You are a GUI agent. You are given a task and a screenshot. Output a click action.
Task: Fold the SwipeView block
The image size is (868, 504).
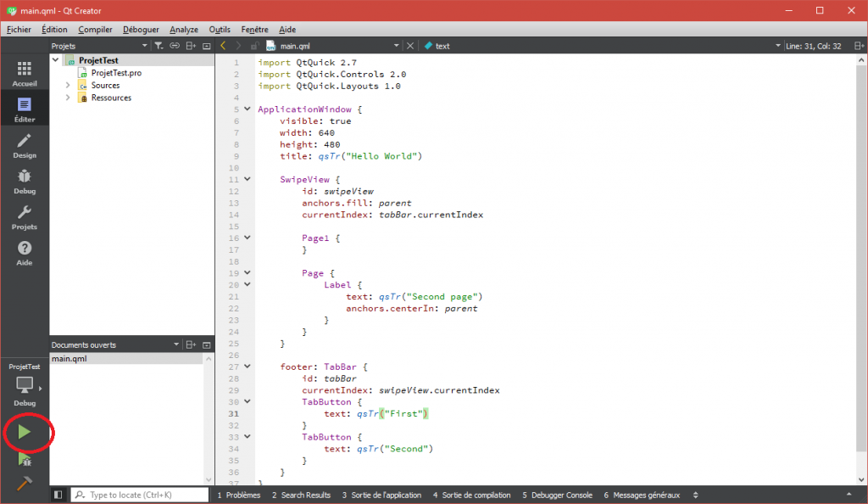(x=248, y=179)
